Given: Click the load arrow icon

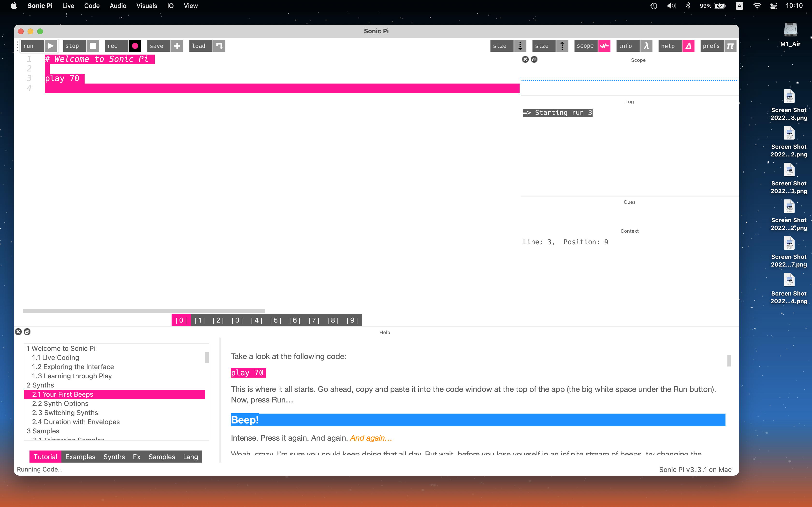Looking at the screenshot, I should [219, 46].
